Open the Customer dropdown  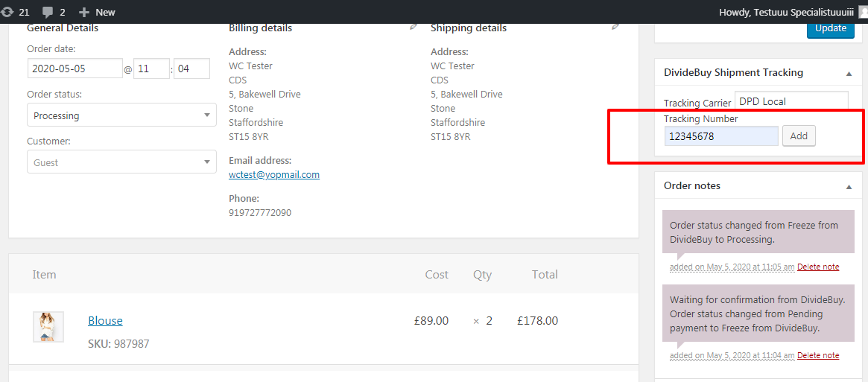[121, 162]
